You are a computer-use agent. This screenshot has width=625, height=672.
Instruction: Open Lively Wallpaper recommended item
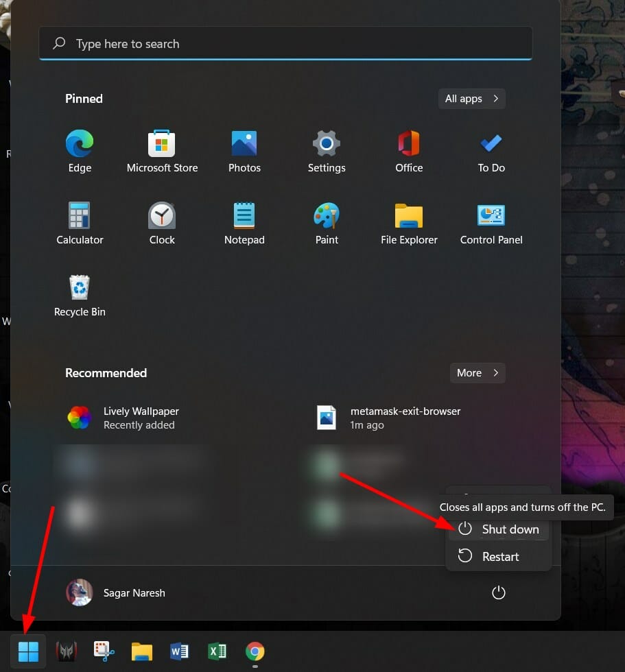click(x=124, y=418)
